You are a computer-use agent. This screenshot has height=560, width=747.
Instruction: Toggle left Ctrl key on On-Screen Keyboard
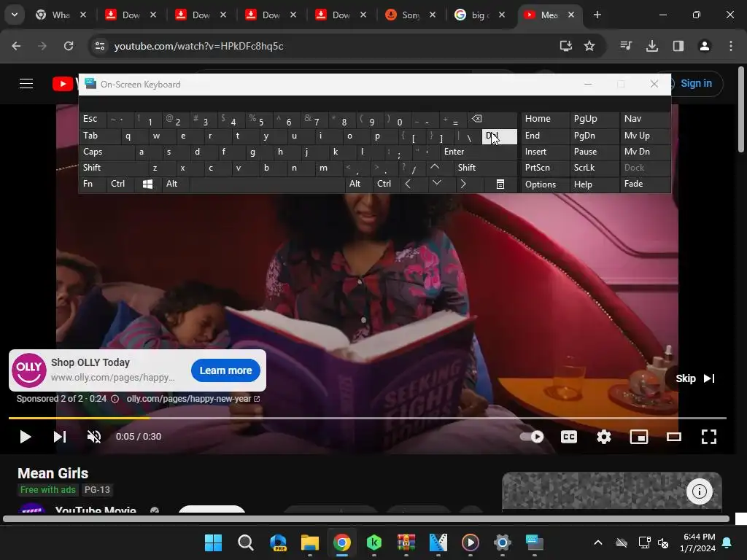[x=120, y=184]
